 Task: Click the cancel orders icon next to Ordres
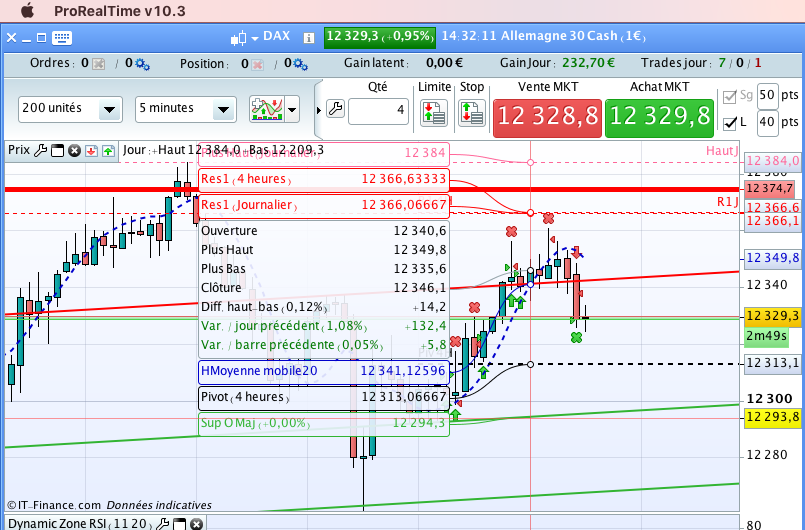99,64
